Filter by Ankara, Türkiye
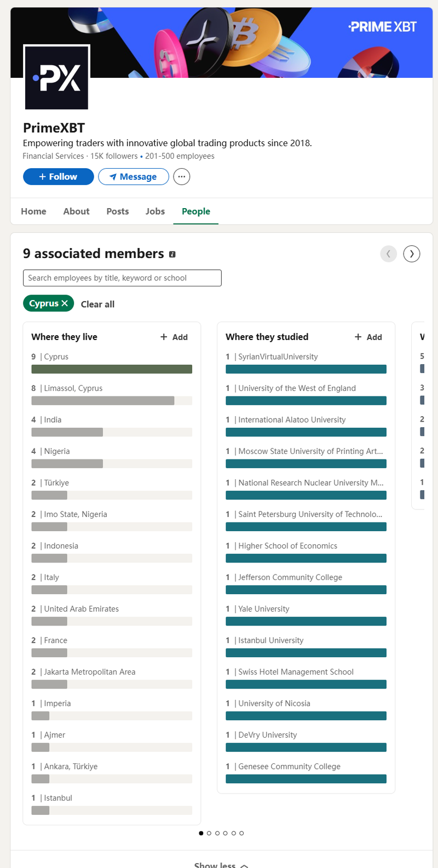 tap(112, 772)
